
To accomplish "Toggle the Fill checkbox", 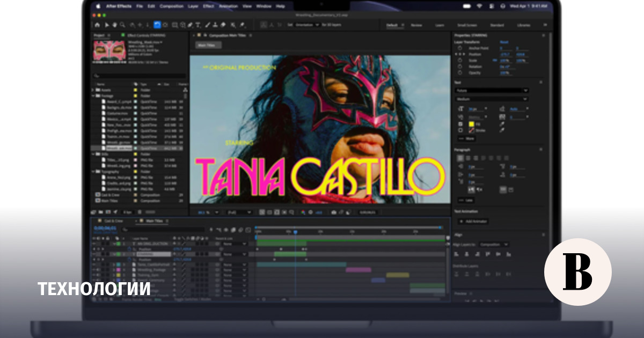I will point(460,124).
